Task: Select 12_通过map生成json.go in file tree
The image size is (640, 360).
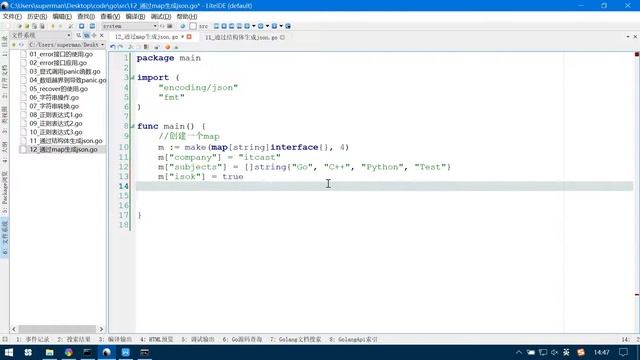Action: coord(63,149)
